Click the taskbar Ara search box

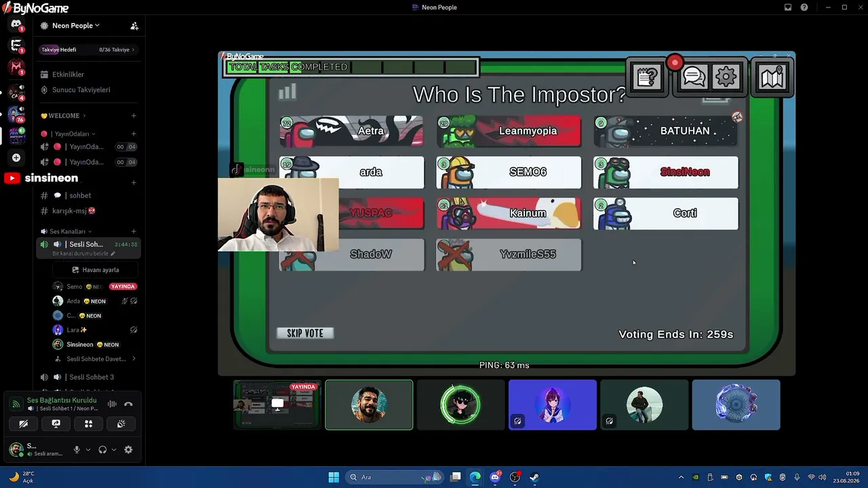pyautogui.click(x=395, y=477)
